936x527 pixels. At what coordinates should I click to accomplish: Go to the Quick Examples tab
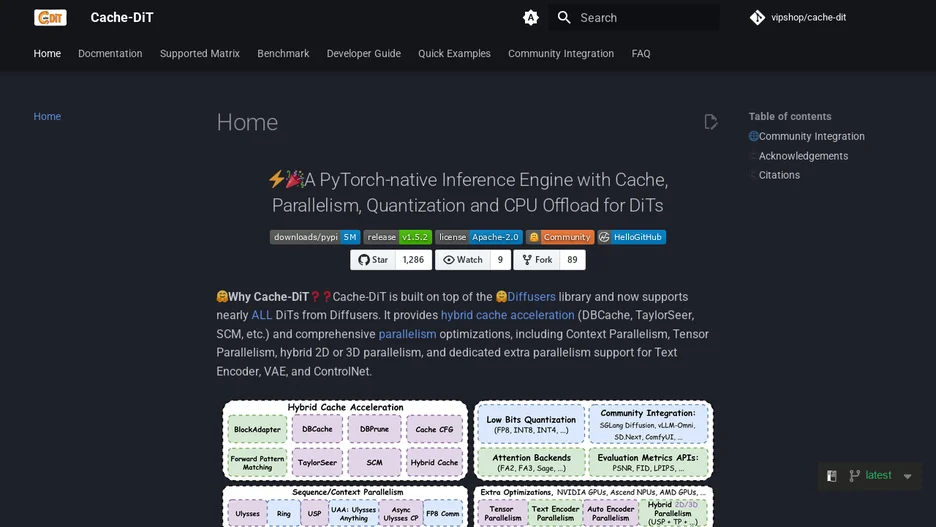point(454,53)
